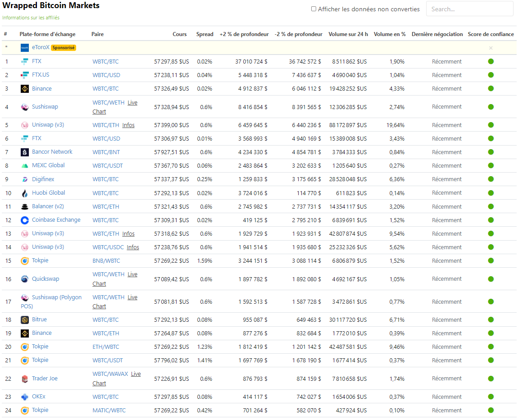Image resolution: width=518 pixels, height=420 pixels.
Task: Sort by 'Plate-forme d'échange' column header
Action: 47,34
